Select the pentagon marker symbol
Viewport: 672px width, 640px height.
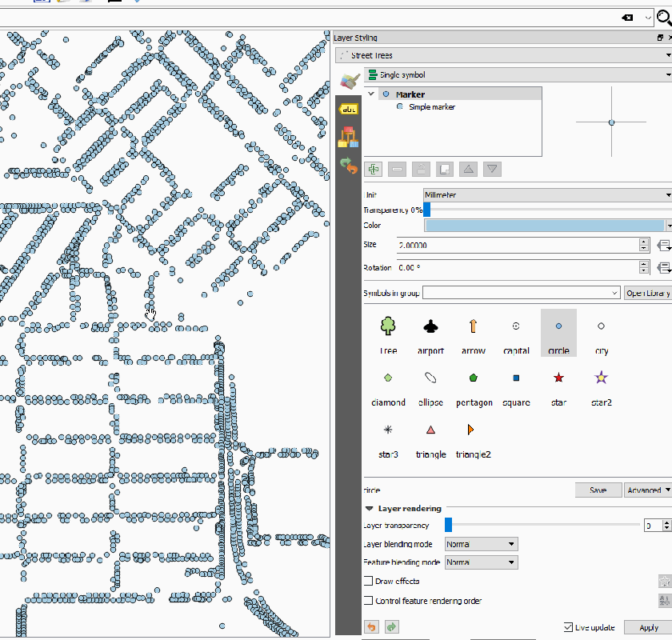click(x=474, y=378)
